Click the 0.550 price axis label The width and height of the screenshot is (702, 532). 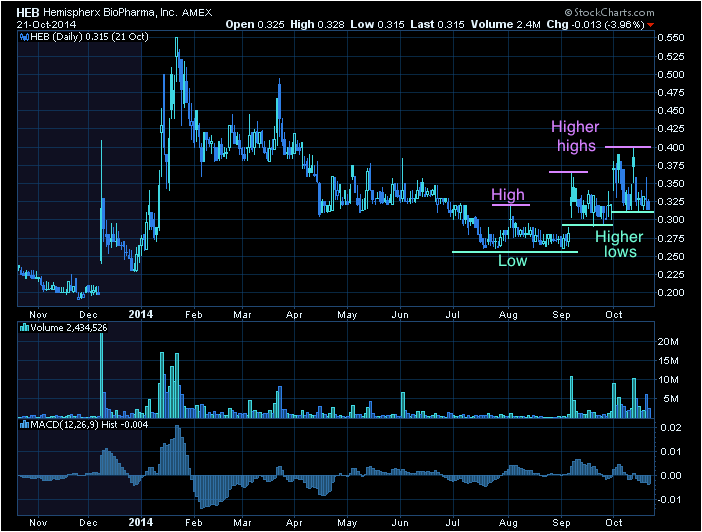671,38
